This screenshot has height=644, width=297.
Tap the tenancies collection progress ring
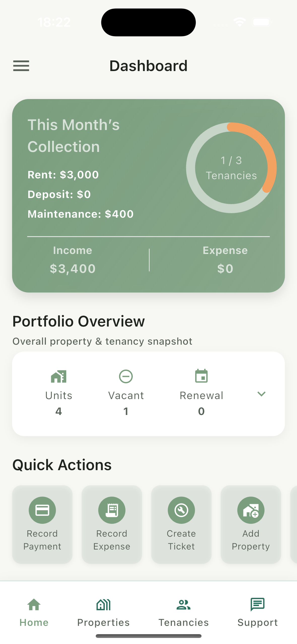tap(231, 168)
